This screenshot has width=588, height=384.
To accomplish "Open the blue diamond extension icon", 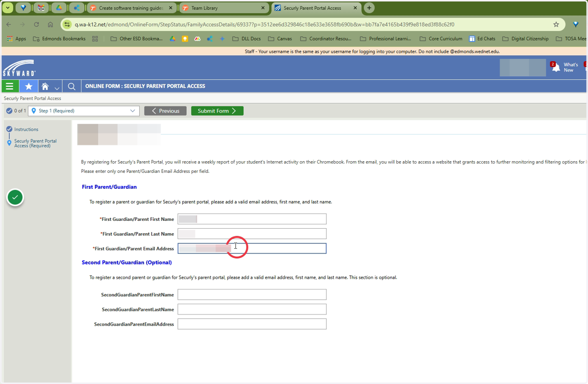I will pyautogui.click(x=576, y=24).
